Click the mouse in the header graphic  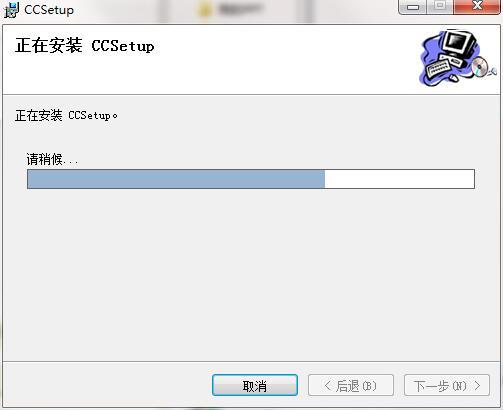[x=453, y=78]
